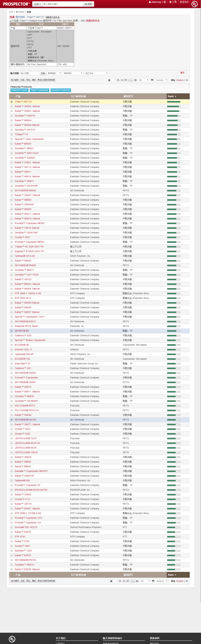The image size is (201, 644).
Task: Open the 全部 search category dropdown
Action: coord(37,4)
